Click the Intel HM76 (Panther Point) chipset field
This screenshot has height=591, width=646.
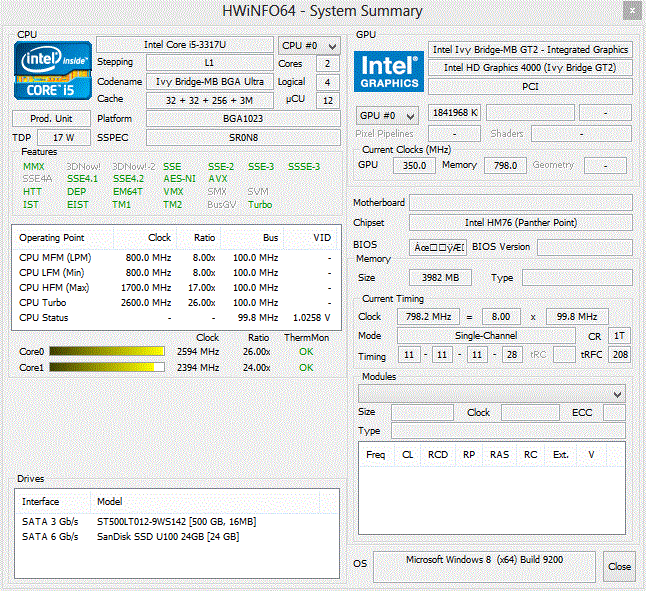pos(521,223)
